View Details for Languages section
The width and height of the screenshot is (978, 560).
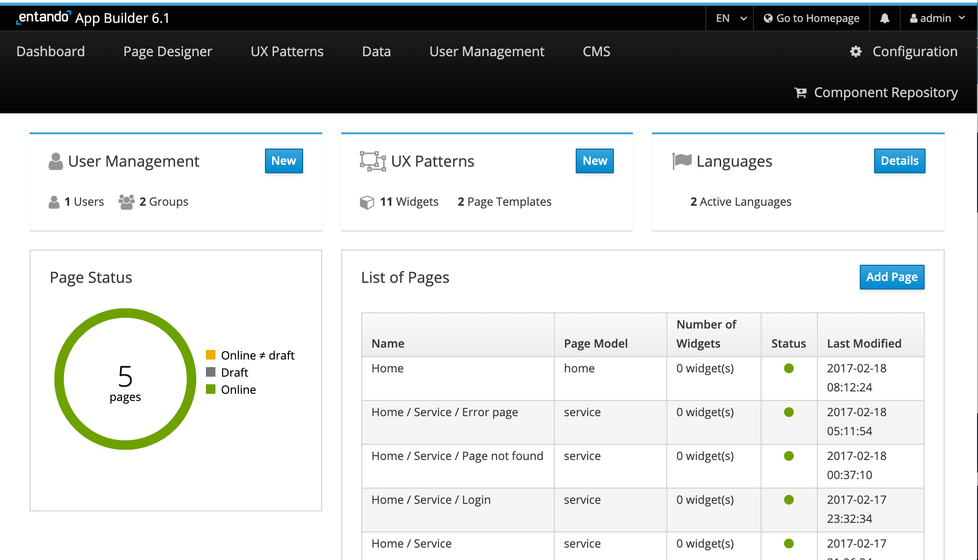tap(899, 160)
